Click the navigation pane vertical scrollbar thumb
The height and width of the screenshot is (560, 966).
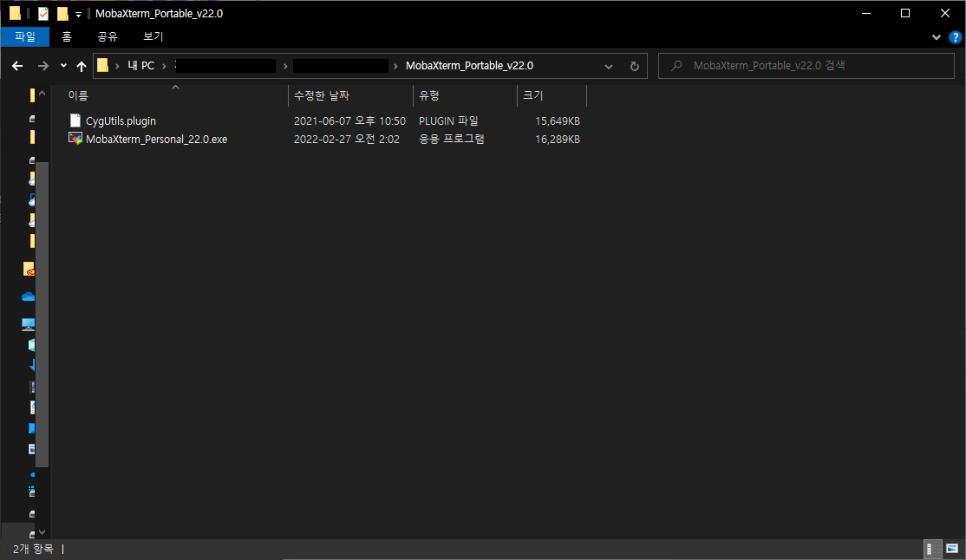tap(42, 314)
